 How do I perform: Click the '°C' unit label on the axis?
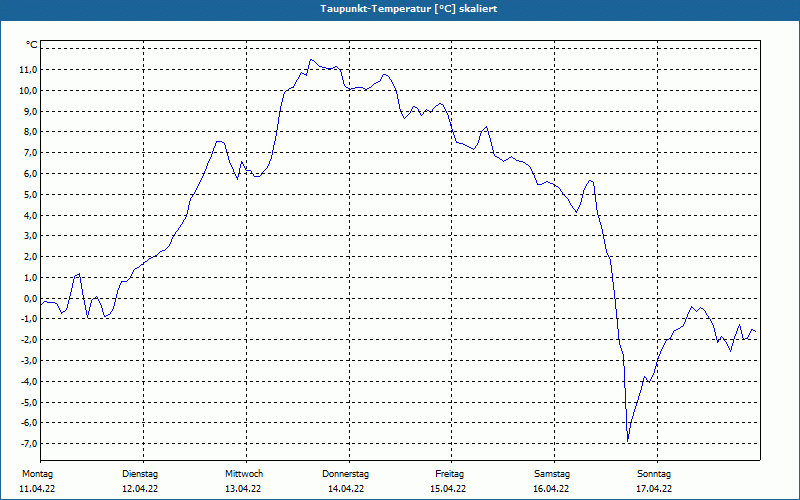(32, 45)
